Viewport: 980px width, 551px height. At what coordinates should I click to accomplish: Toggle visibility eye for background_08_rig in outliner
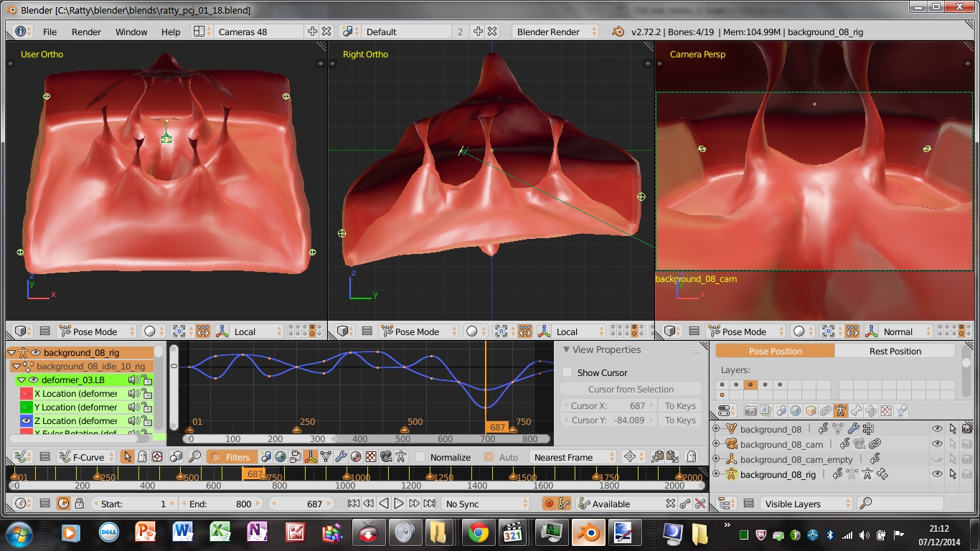pos(937,474)
